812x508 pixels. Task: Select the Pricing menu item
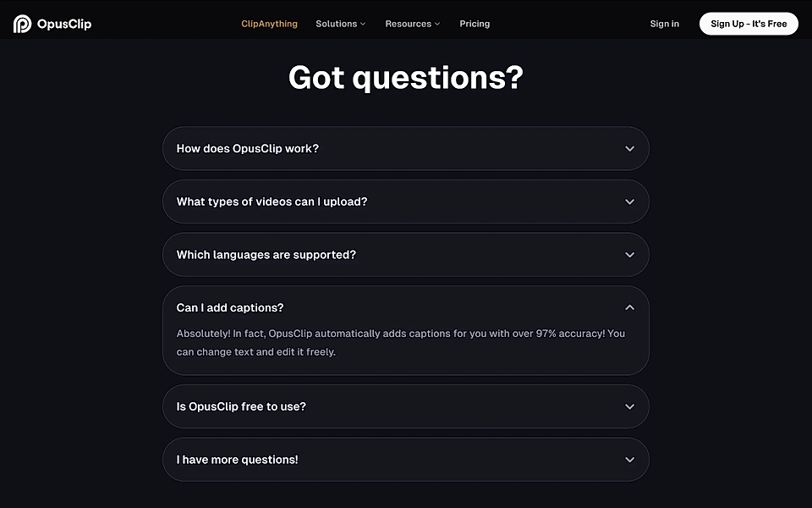475,24
